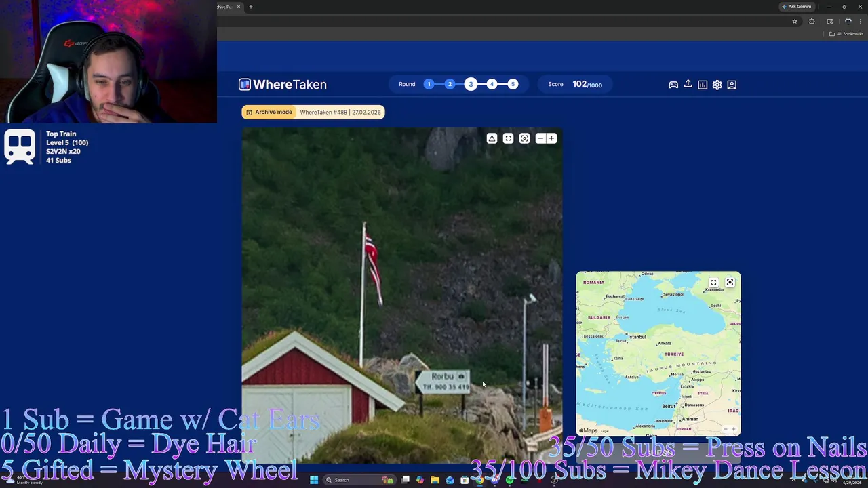Recenter the photo view

click(x=524, y=138)
